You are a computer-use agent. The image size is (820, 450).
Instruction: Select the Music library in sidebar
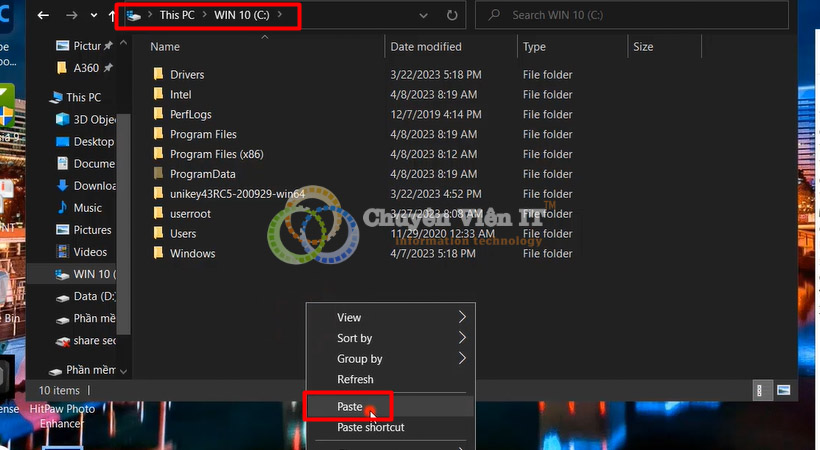click(x=88, y=208)
